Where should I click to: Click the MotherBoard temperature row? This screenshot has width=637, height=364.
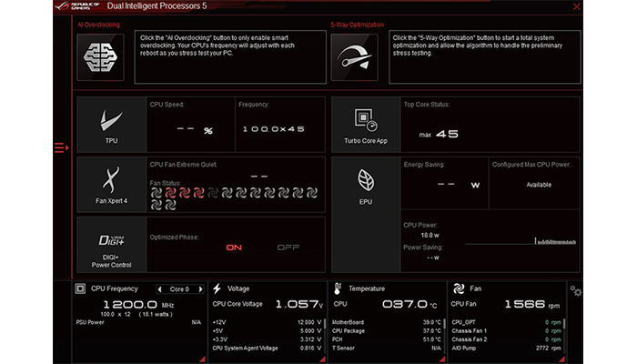(x=387, y=322)
